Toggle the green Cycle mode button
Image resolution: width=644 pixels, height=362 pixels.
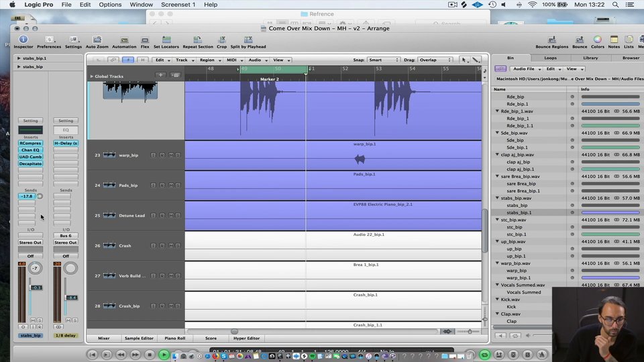point(484,355)
